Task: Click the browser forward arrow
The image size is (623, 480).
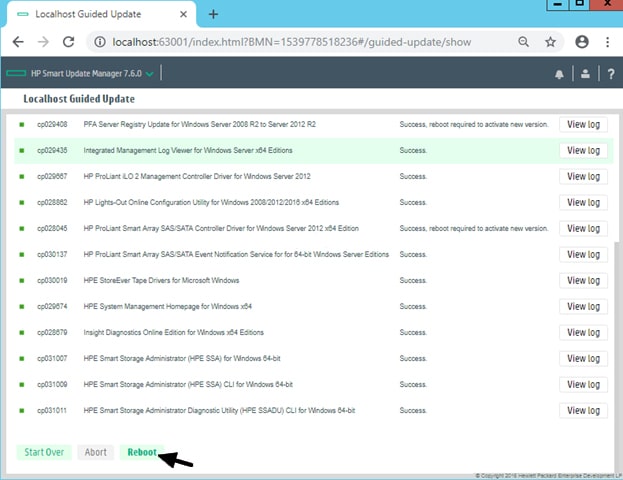Action: pos(43,42)
